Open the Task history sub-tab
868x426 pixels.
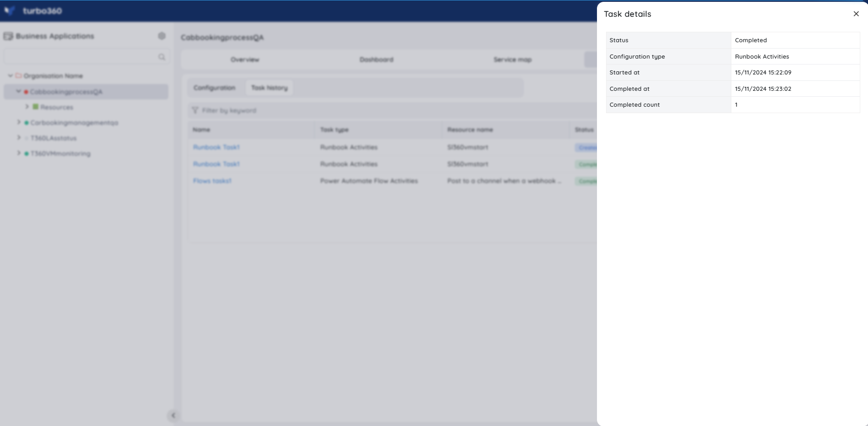point(270,88)
